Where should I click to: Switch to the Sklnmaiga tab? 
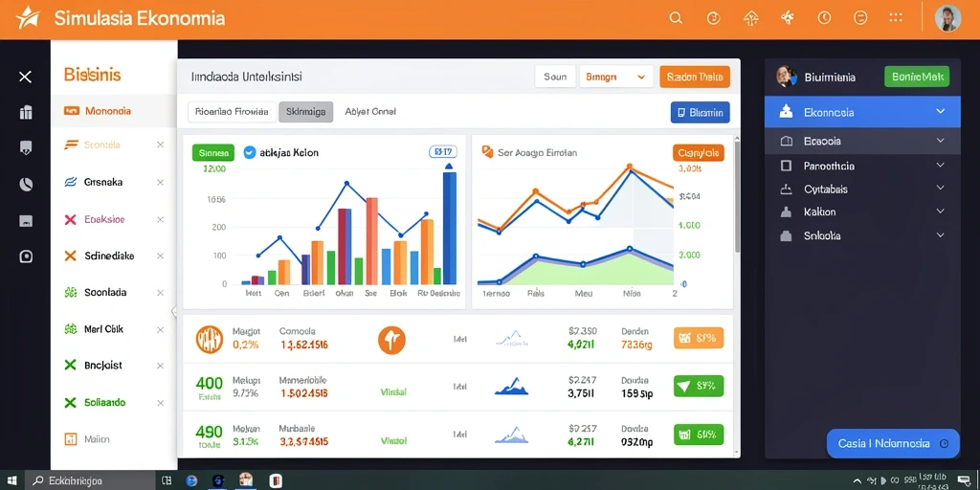[x=305, y=112]
